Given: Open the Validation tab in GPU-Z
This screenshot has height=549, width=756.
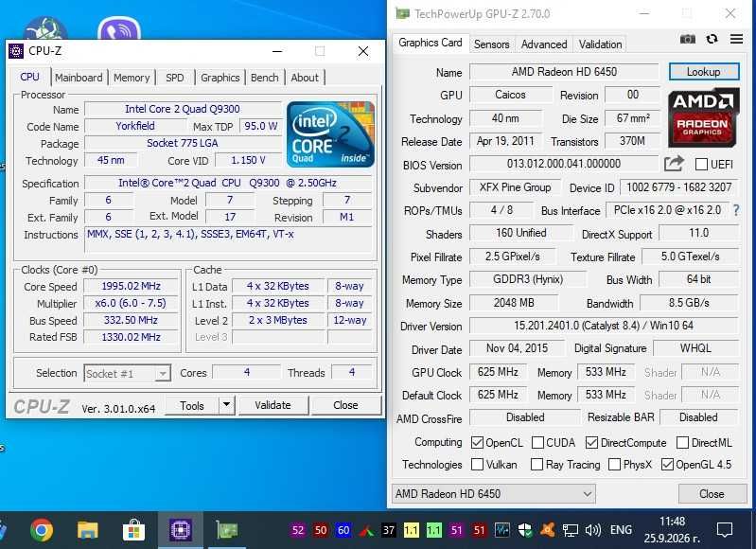Looking at the screenshot, I should click(x=600, y=44).
